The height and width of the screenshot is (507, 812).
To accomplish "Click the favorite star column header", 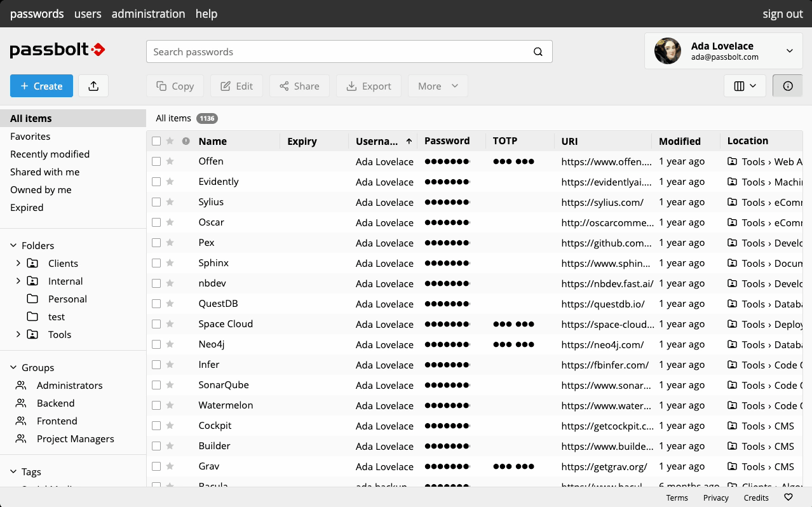I will tap(170, 141).
